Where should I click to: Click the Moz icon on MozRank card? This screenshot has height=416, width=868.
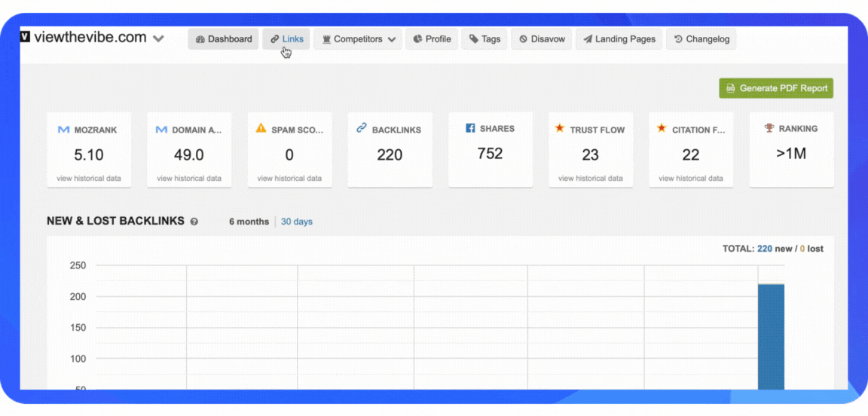tap(63, 130)
